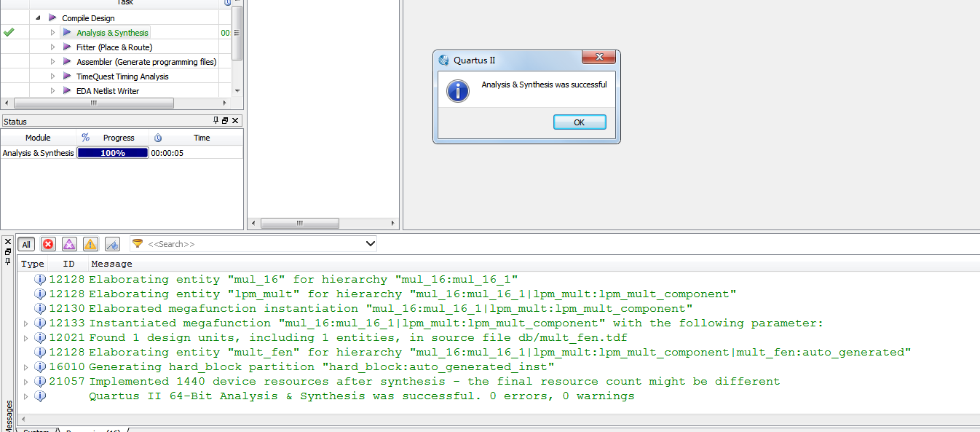Click the Assembler task play icon

[67, 61]
